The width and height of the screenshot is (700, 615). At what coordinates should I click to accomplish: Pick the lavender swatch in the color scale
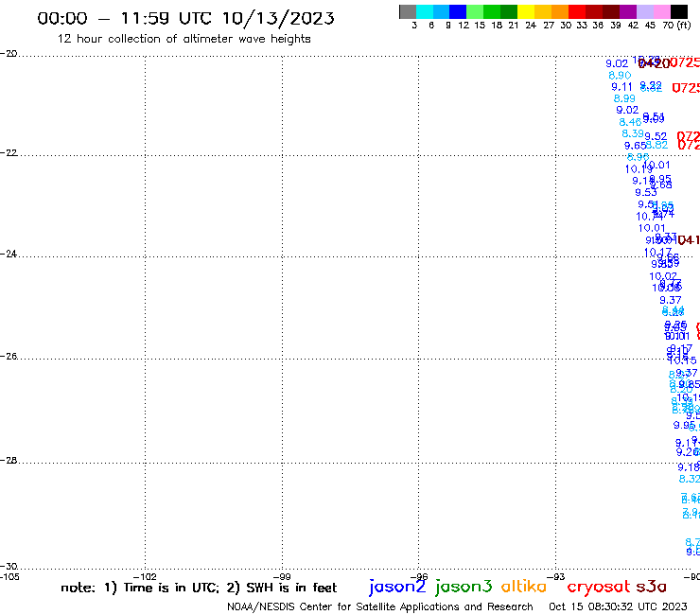click(645, 11)
